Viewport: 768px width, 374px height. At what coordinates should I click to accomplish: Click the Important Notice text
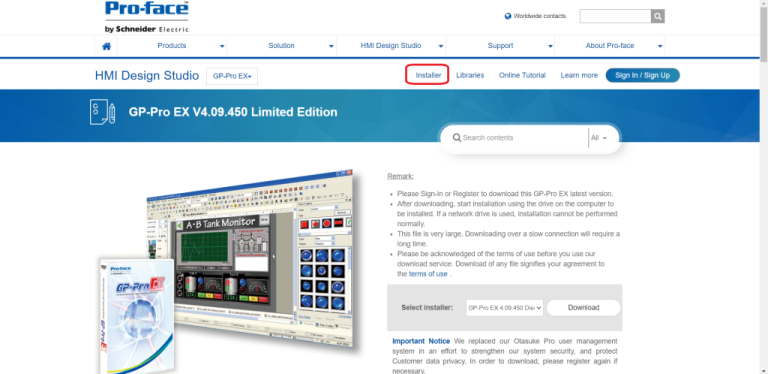click(x=421, y=341)
